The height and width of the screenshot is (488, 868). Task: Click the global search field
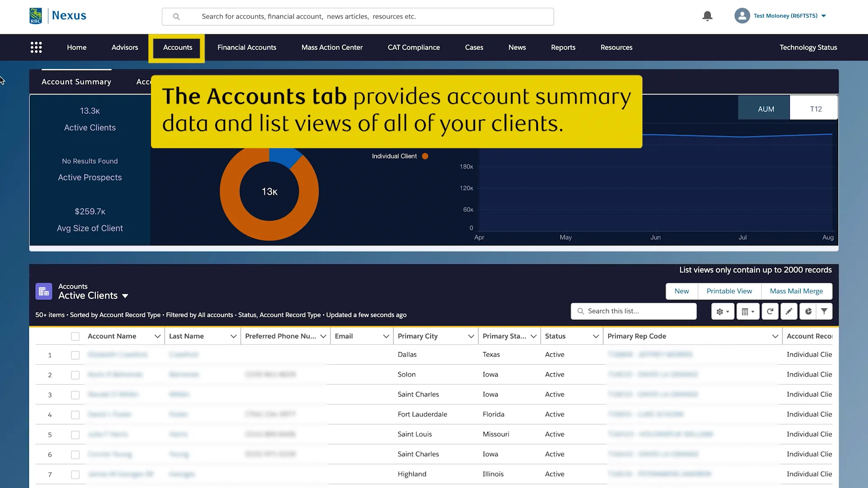click(x=358, y=17)
